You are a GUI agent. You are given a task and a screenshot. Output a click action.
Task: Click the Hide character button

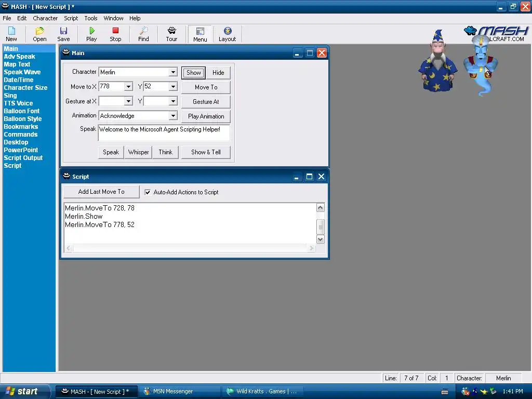click(x=218, y=73)
